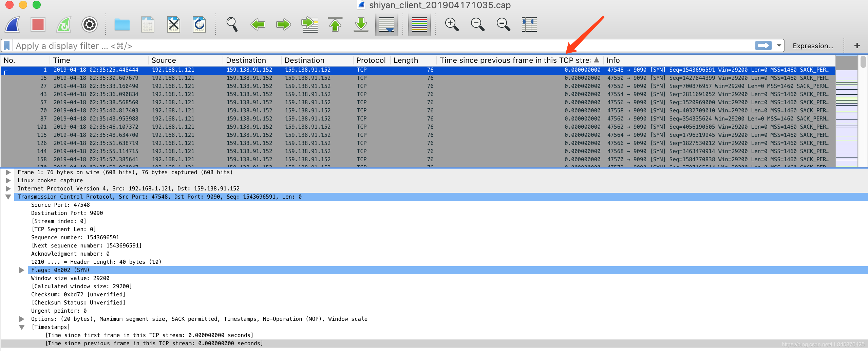
Task: Go back in packet history
Action: click(258, 24)
